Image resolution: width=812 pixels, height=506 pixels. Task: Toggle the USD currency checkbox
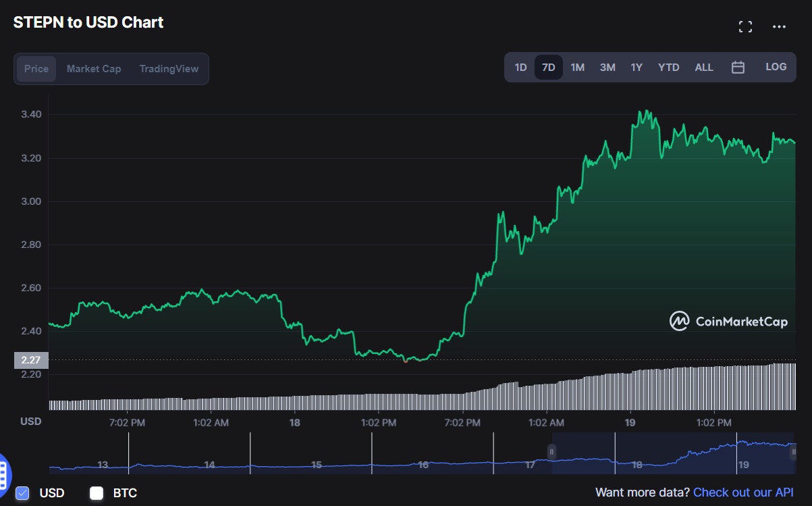point(22,493)
